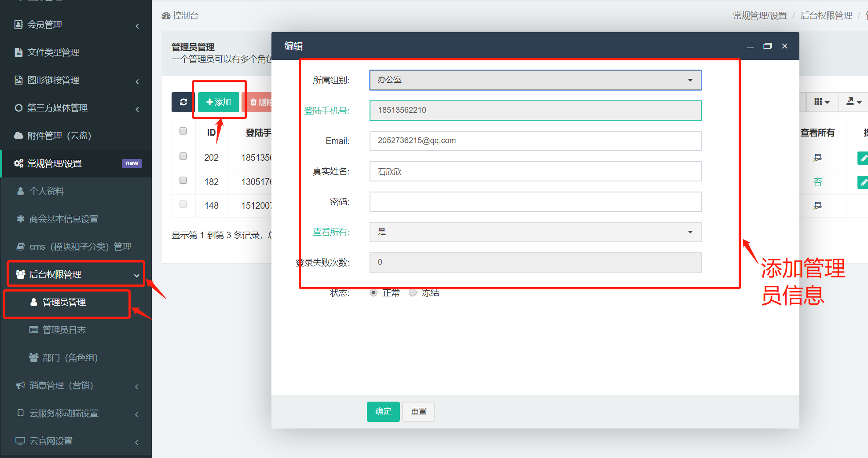The height and width of the screenshot is (458, 868).
Task: Click the 密码 input field
Action: (x=535, y=202)
